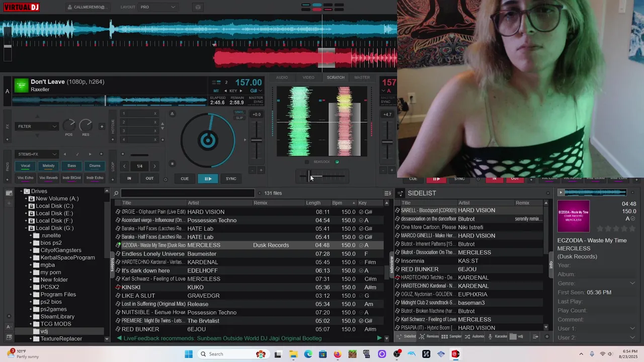644x362 pixels.
Task: Open the vdj folder shortcut tab
Action: 517,336
